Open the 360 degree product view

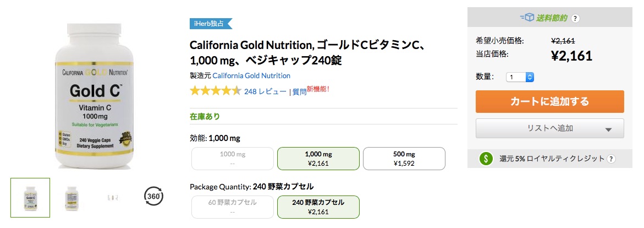tap(154, 197)
